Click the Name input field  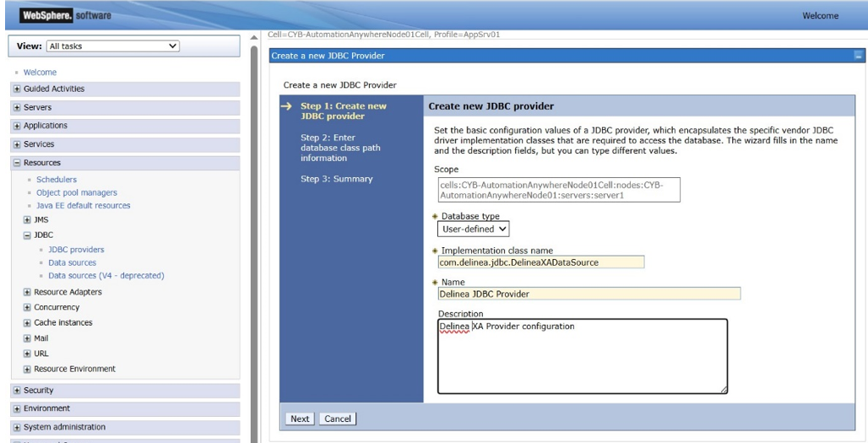point(588,294)
